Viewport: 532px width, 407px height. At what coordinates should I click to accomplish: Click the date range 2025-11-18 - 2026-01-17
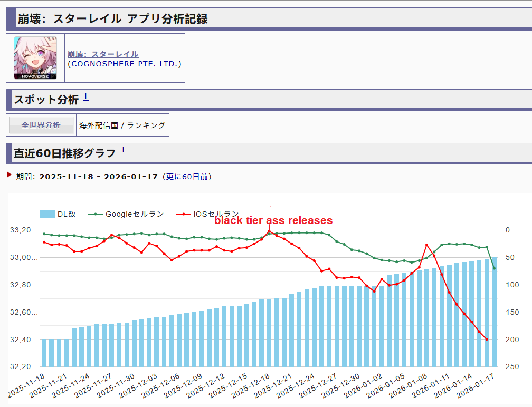98,177
